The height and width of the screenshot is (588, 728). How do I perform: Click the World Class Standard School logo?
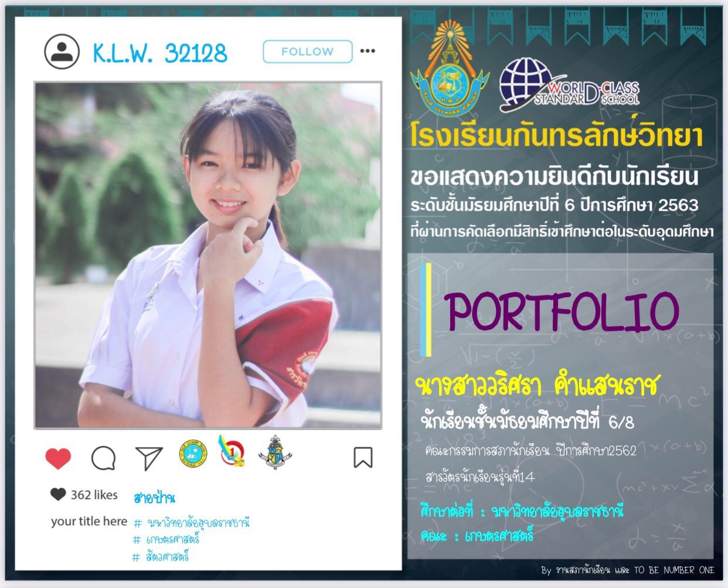click(x=569, y=86)
